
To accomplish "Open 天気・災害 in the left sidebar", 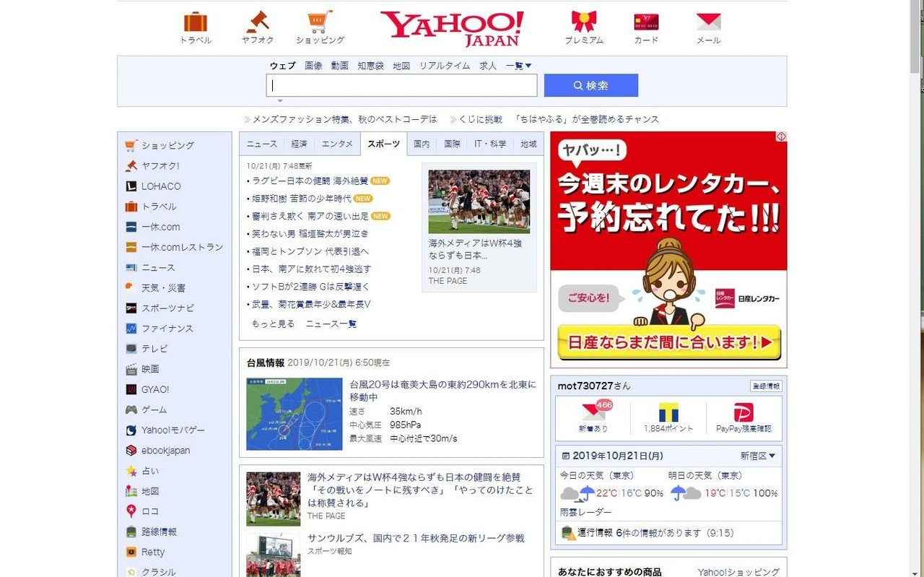I will tap(163, 287).
